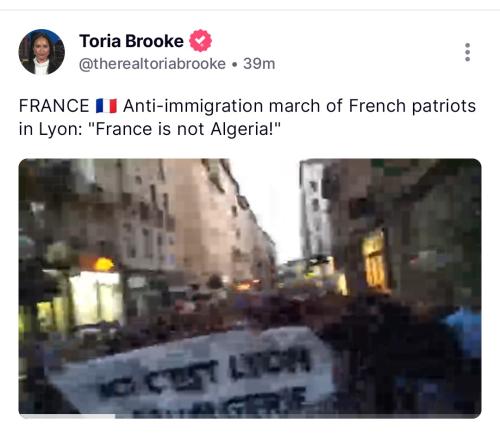
Task: Select the word FRANCE in the post
Action: 54,106
